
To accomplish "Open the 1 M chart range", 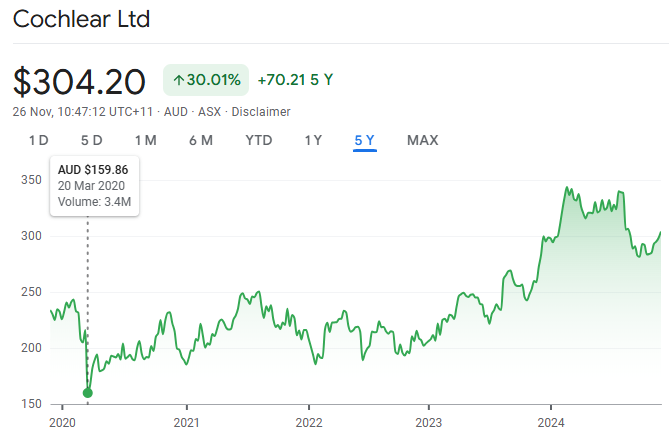I will (x=146, y=140).
